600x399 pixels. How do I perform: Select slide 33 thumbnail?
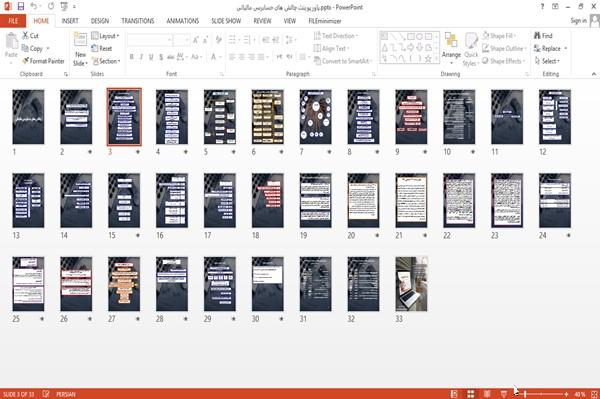pos(411,283)
